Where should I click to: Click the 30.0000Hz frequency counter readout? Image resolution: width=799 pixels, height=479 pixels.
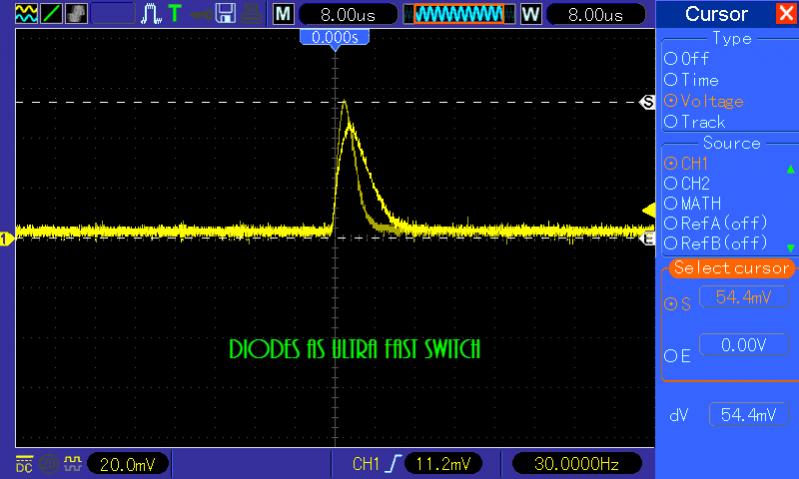(x=576, y=464)
